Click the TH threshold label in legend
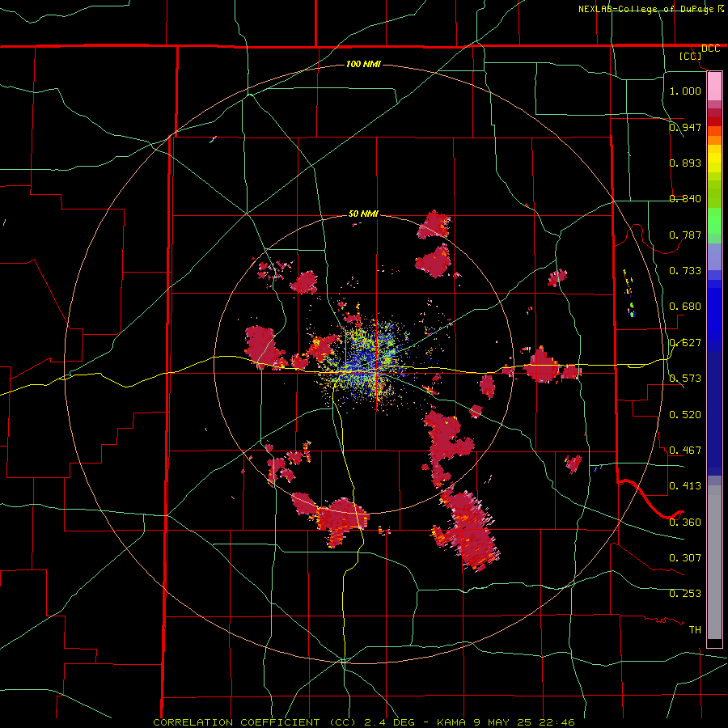 tap(695, 629)
